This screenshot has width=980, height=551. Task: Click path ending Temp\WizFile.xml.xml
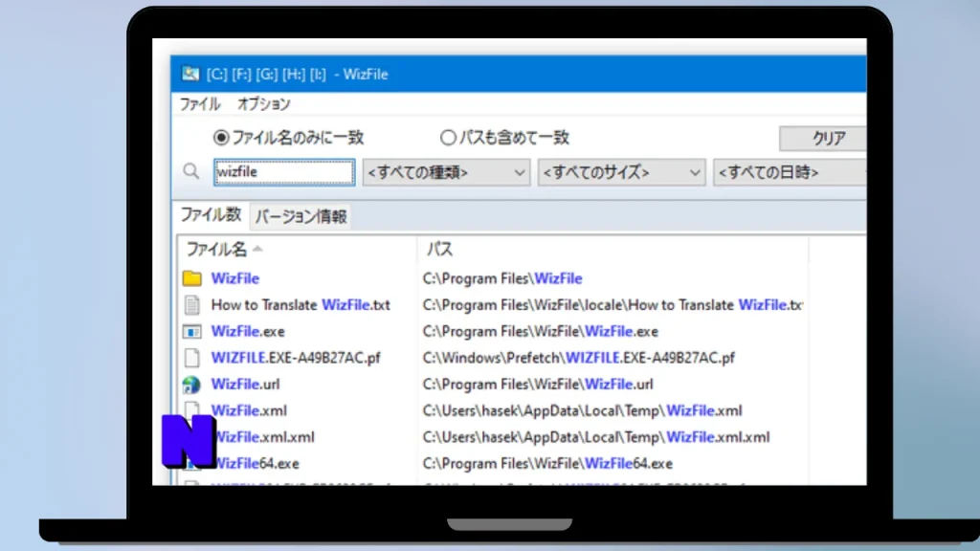pyautogui.click(x=596, y=436)
